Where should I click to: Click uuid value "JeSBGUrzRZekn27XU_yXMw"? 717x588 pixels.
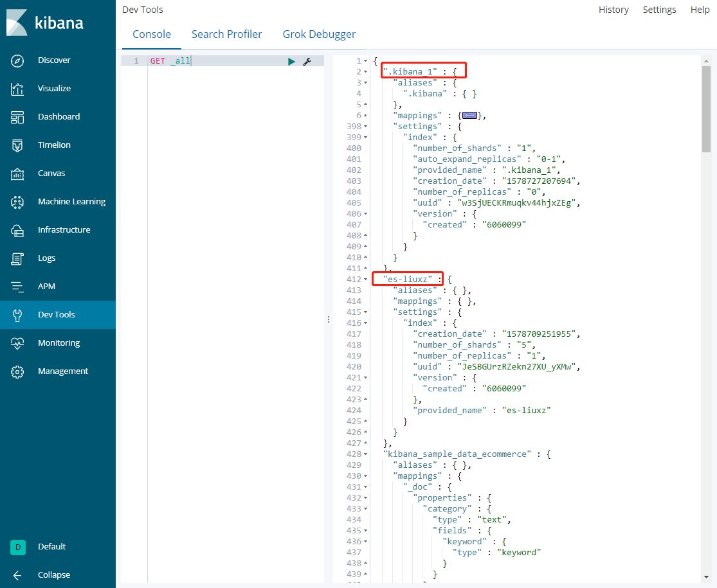(x=516, y=367)
